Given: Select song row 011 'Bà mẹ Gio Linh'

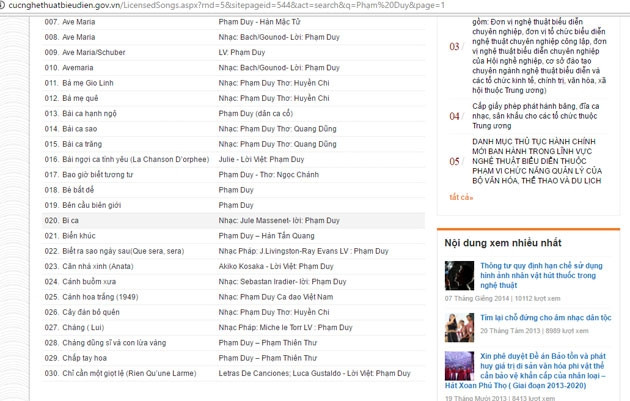Looking at the screenshot, I should click(x=87, y=82).
